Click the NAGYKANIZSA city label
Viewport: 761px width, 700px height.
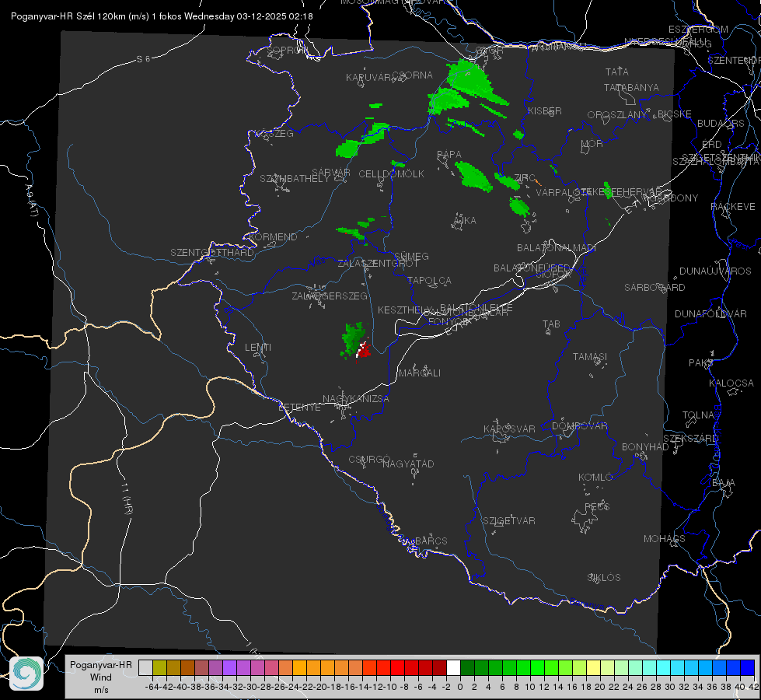pyautogui.click(x=356, y=399)
